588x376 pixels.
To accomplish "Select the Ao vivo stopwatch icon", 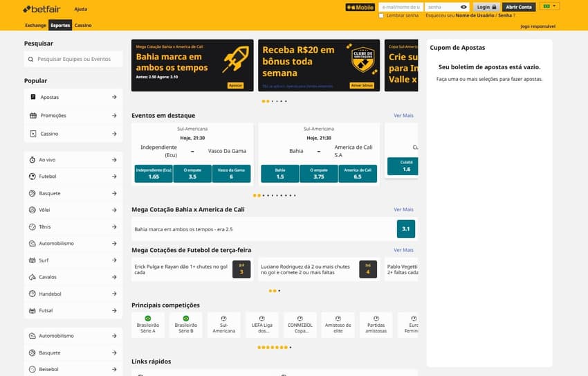I will (33, 160).
